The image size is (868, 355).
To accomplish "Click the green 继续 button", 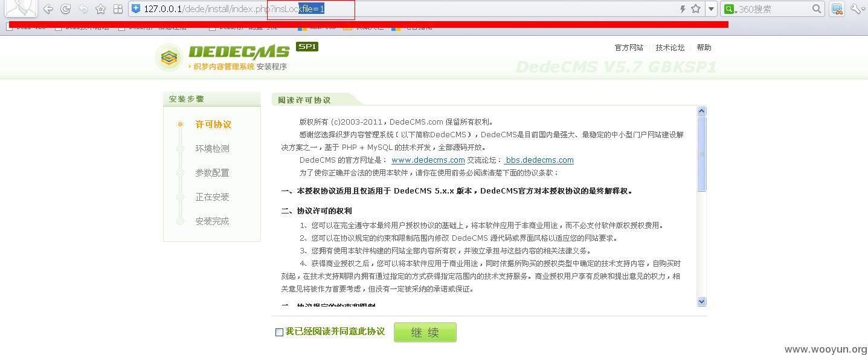I will pyautogui.click(x=425, y=333).
